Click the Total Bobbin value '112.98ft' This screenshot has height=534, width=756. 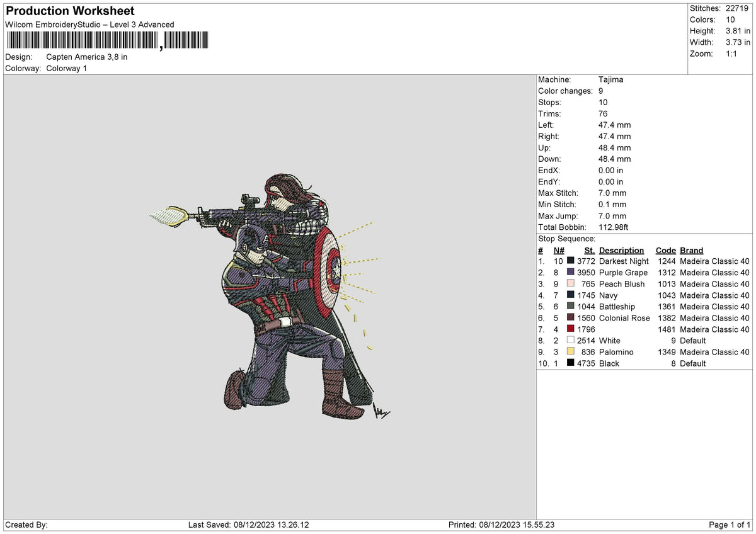click(x=613, y=227)
